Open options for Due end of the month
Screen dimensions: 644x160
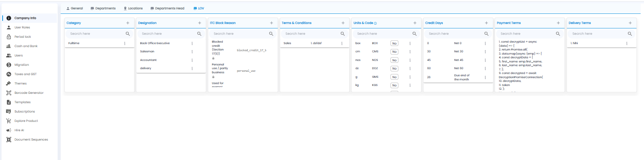point(485,77)
